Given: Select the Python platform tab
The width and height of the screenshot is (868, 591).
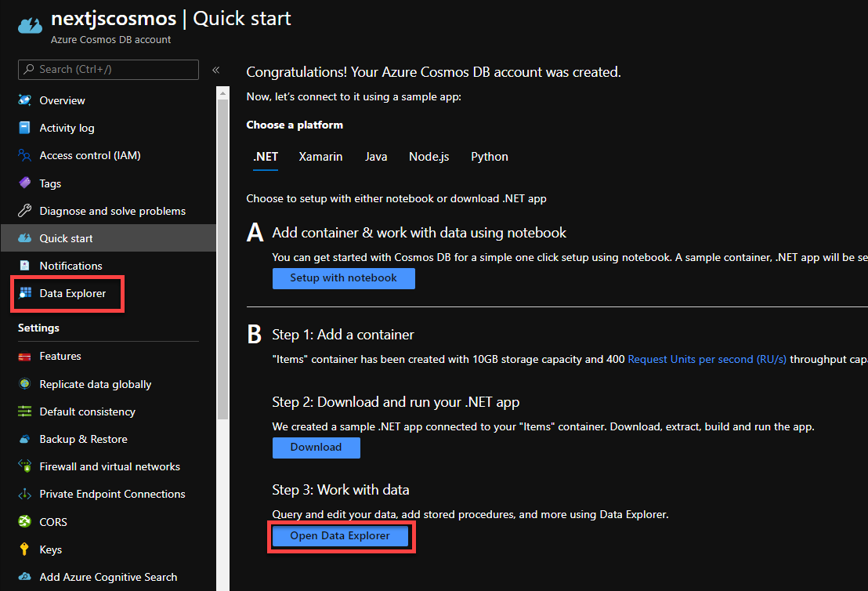Looking at the screenshot, I should point(490,157).
